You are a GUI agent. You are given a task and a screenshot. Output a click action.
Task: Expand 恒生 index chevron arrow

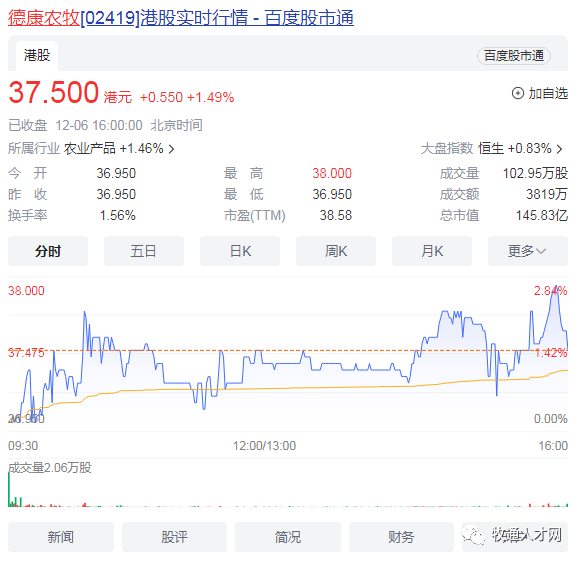559,149
